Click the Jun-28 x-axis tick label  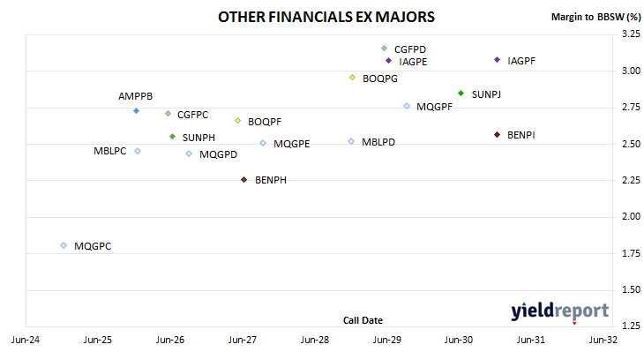coord(315,340)
